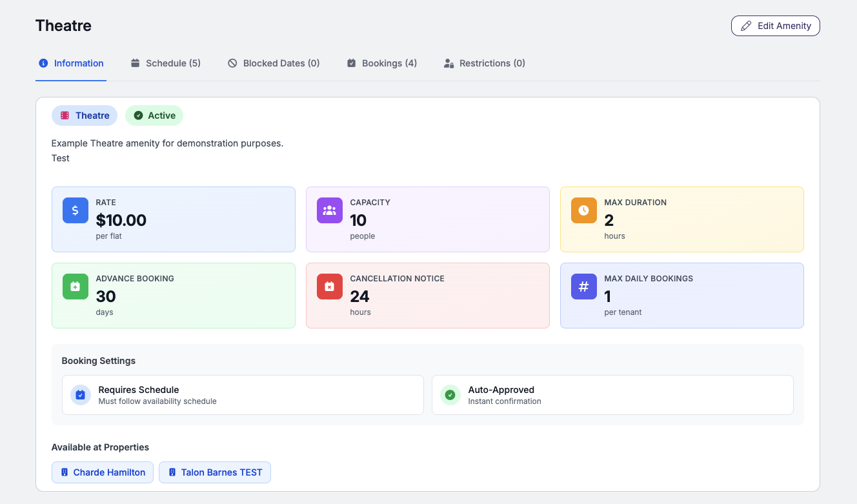The width and height of the screenshot is (857, 504).
Task: Click the Edit Amenity button
Action: [x=775, y=26]
